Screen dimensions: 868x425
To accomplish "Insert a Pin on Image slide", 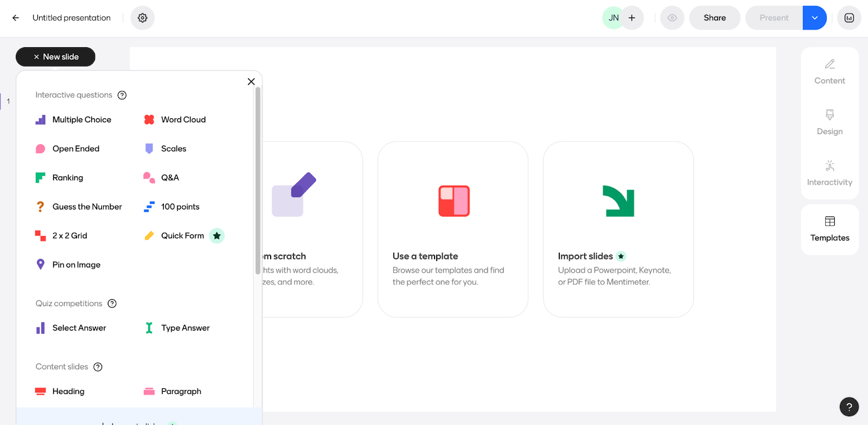I will click(68, 265).
